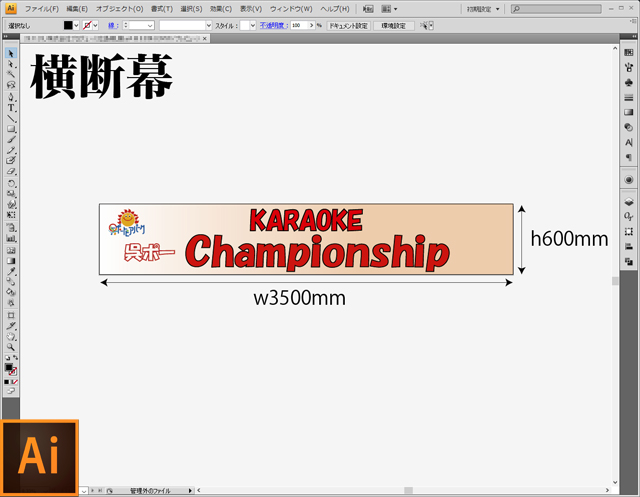
Task: Open the ウィンドウ(W) menu
Action: click(x=290, y=8)
